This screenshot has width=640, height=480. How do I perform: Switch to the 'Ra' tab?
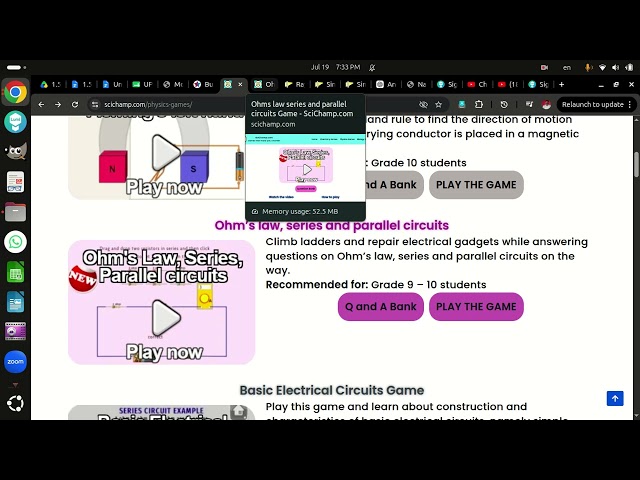[x=294, y=84]
